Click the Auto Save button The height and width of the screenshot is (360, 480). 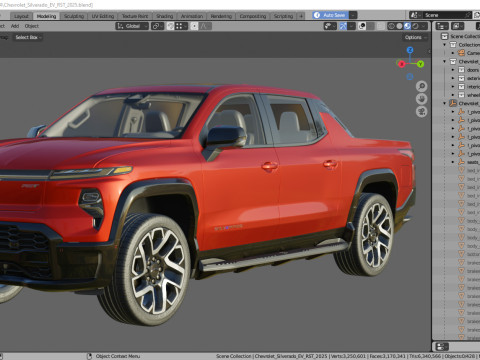tap(330, 15)
